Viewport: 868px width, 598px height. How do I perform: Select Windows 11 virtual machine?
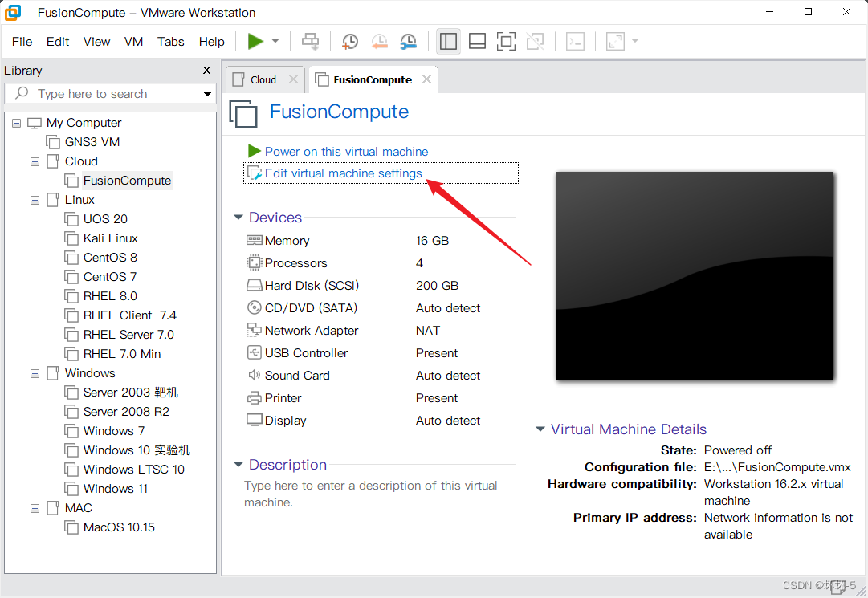(x=115, y=489)
